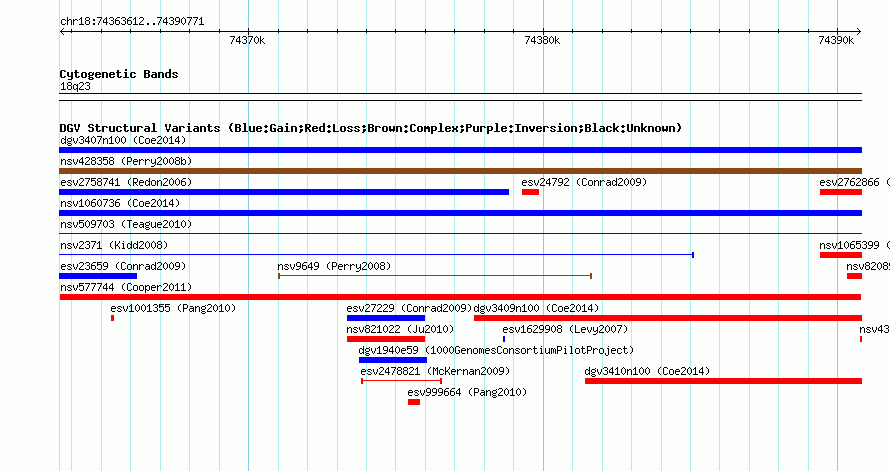Screen dimensions: 890x471
Task: Select the blue bar under dgv3407n100
Action: 460,150
